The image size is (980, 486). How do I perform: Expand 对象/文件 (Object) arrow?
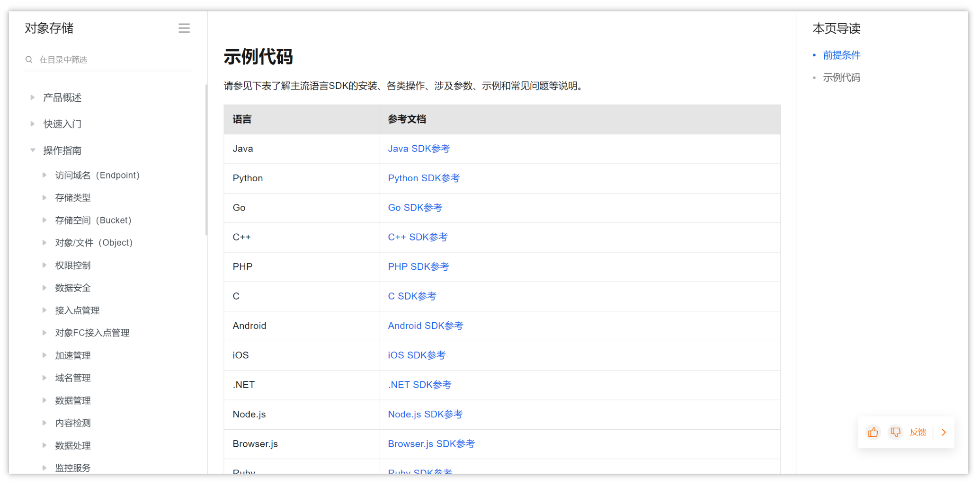click(45, 243)
